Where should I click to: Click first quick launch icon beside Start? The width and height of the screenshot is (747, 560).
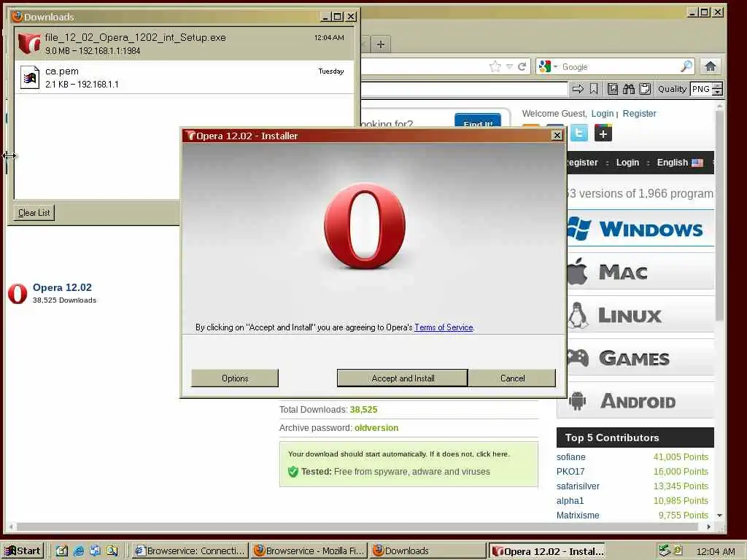(62, 551)
